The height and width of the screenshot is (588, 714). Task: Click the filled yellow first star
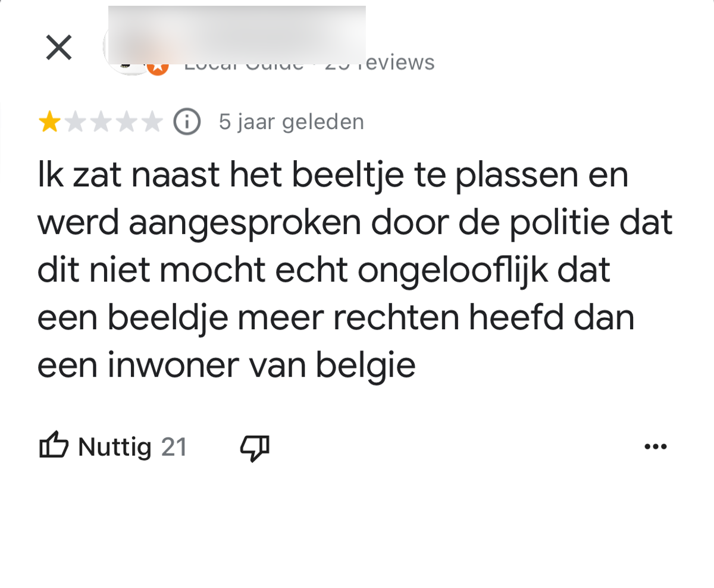coord(49,123)
